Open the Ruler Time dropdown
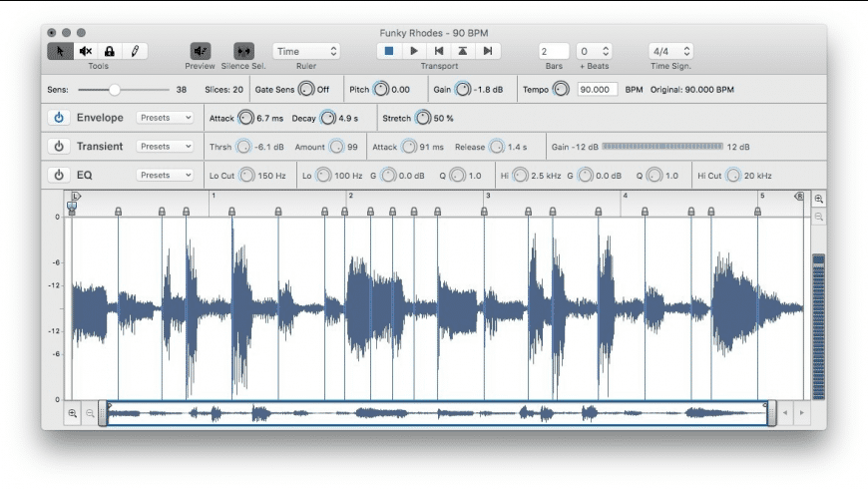The height and width of the screenshot is (489, 868). (306, 51)
